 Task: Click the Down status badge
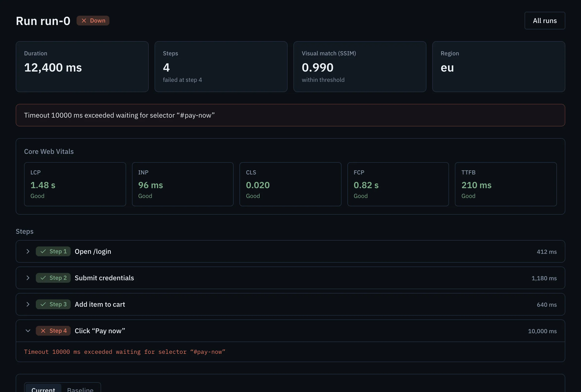[93, 21]
